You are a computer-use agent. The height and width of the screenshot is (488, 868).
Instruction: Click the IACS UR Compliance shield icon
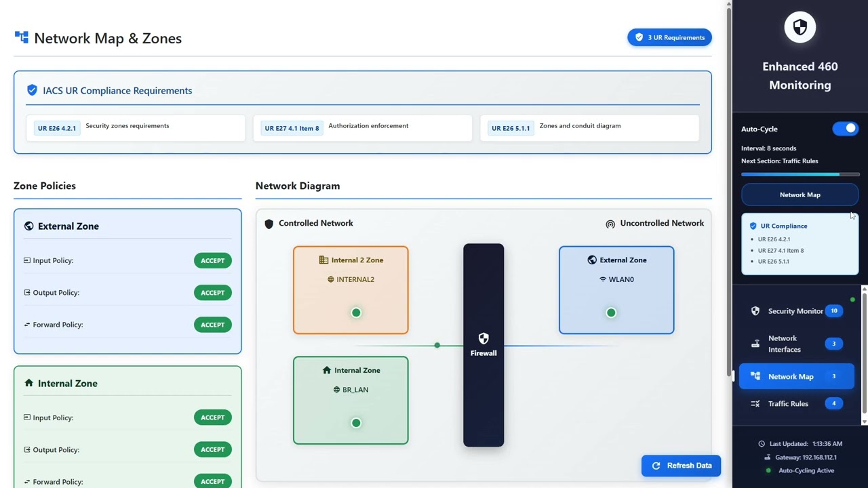coord(32,90)
